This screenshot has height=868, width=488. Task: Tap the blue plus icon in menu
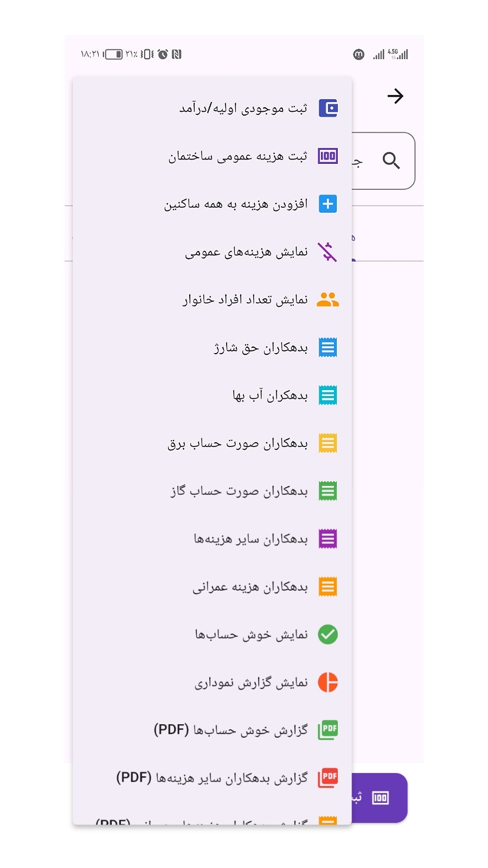328,204
